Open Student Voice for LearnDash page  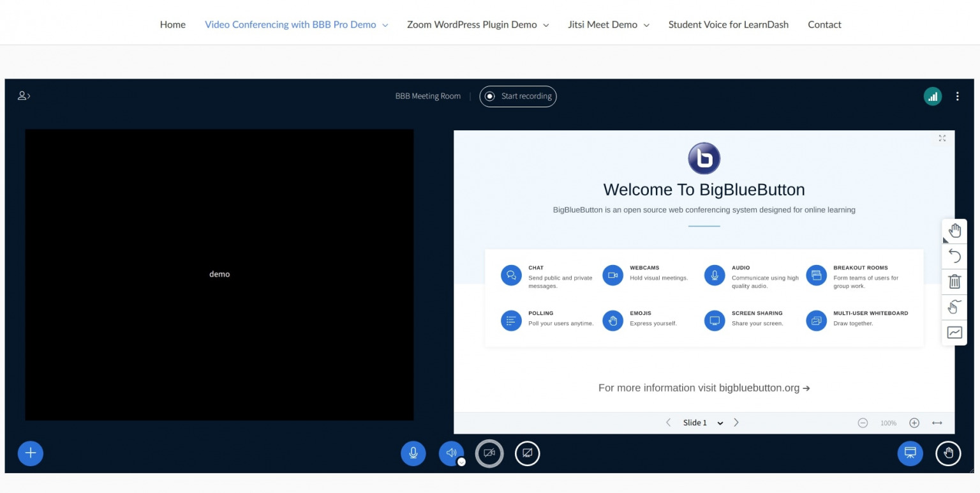tap(729, 24)
